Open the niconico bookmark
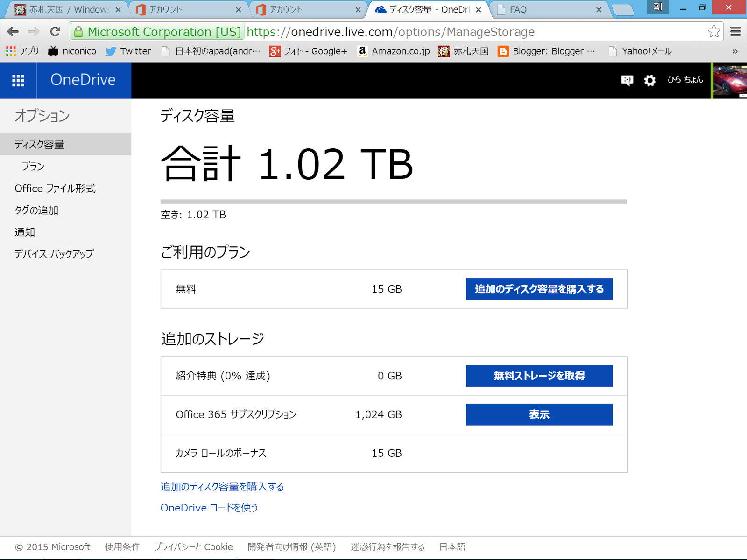This screenshot has height=560, width=747. 72,51
